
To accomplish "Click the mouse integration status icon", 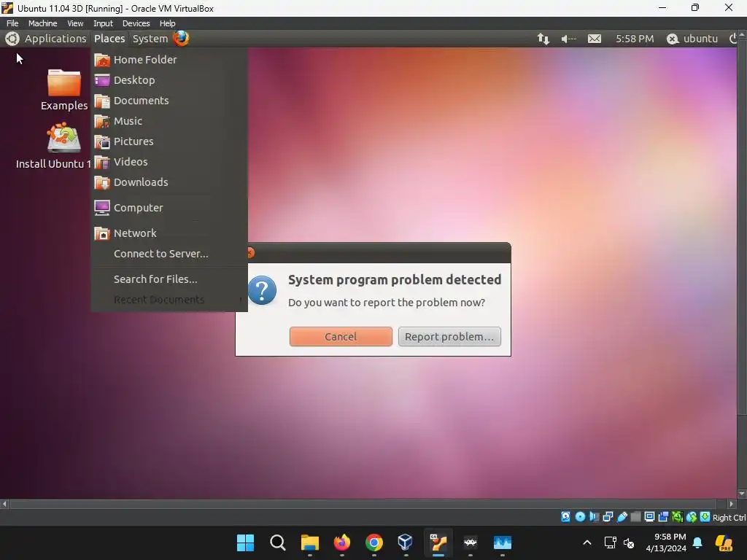I will pyautogui.click(x=692, y=517).
